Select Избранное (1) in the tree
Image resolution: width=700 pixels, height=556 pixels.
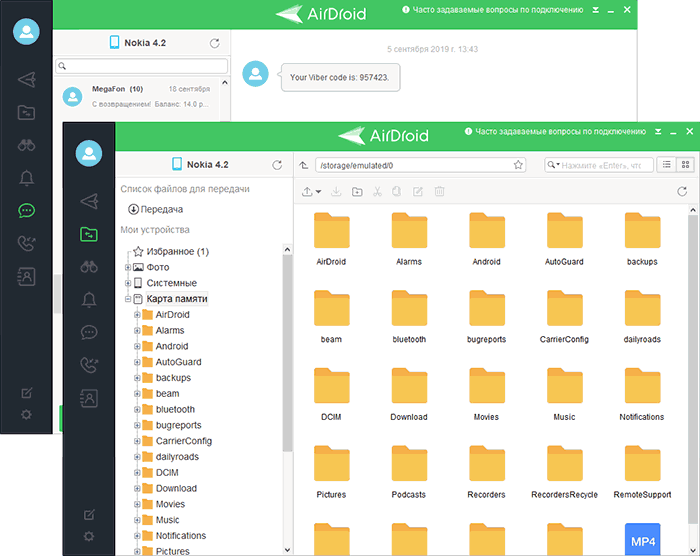coord(177,251)
